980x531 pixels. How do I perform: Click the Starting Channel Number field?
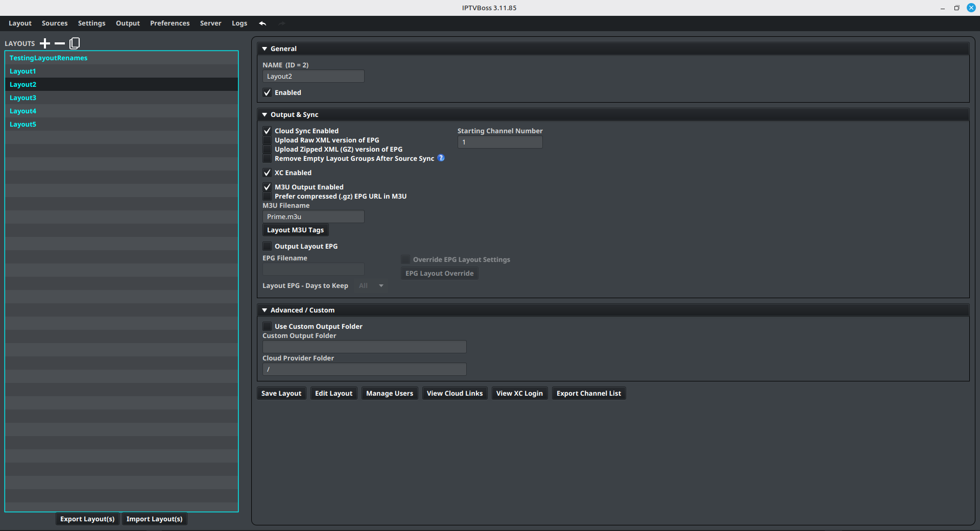499,142
